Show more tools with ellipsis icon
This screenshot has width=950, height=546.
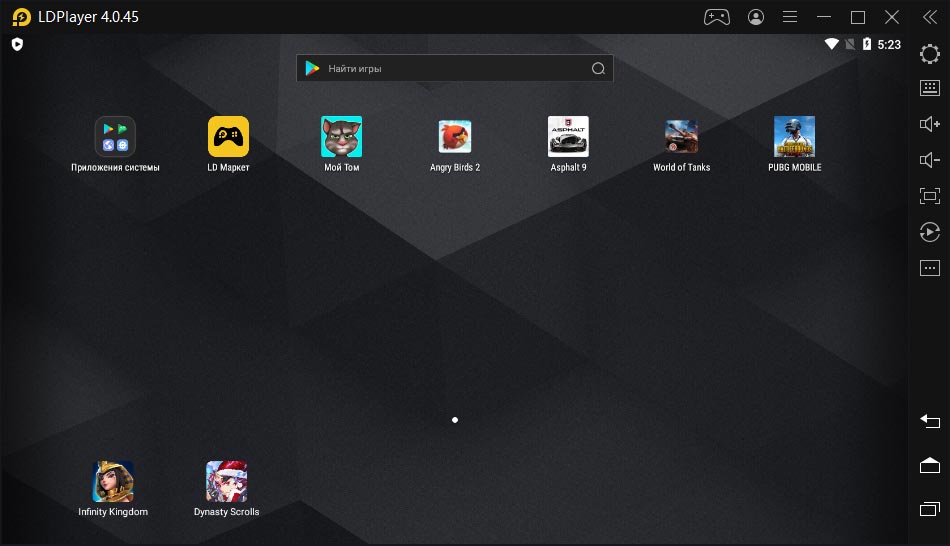(x=930, y=268)
